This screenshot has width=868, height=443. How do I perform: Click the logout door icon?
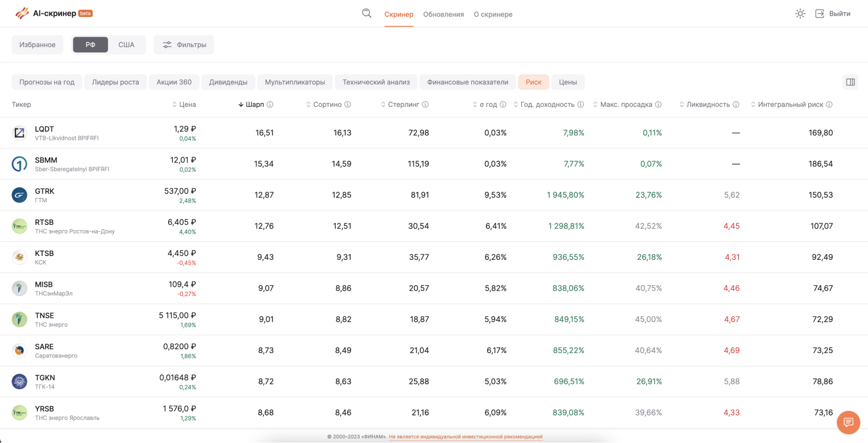(x=820, y=14)
